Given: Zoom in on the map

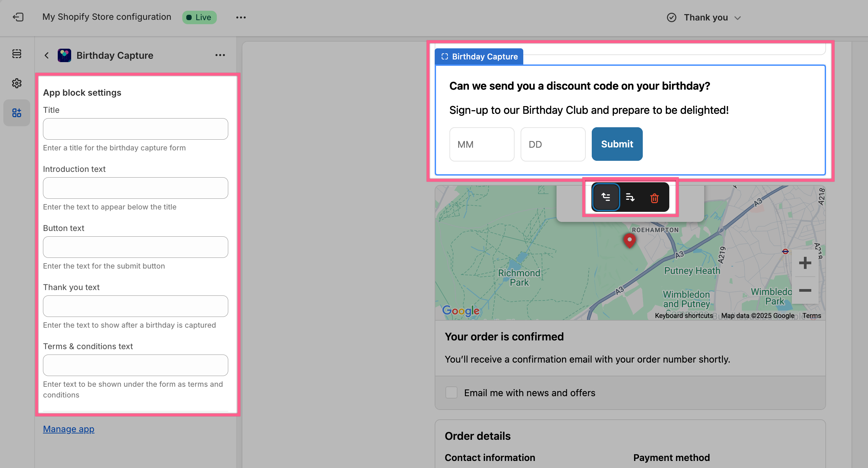Looking at the screenshot, I should tap(805, 263).
